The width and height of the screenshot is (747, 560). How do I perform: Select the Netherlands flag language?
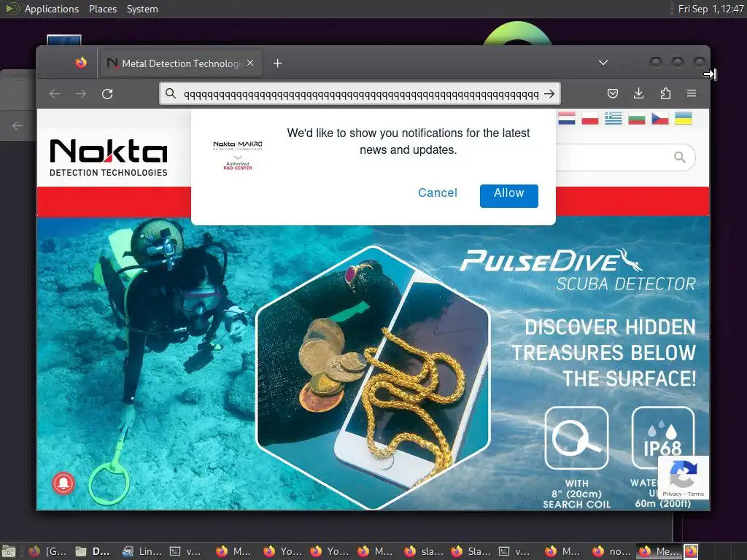566,118
